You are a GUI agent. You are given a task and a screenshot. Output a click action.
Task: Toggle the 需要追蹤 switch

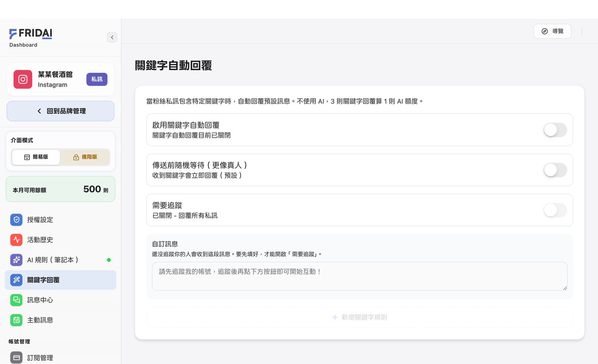pos(555,210)
